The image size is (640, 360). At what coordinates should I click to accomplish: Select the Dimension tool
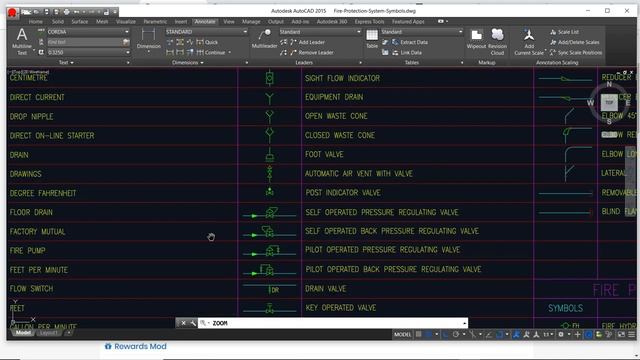click(x=149, y=39)
